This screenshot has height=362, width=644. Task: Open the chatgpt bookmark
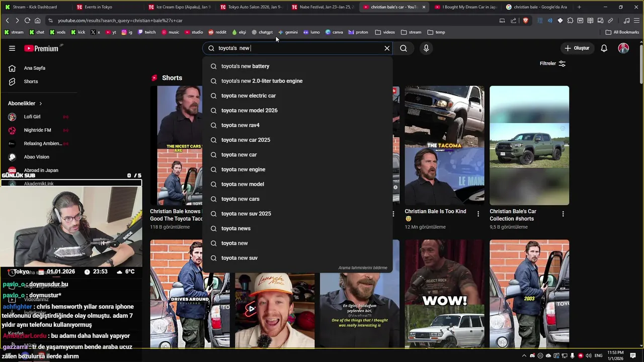point(262,32)
